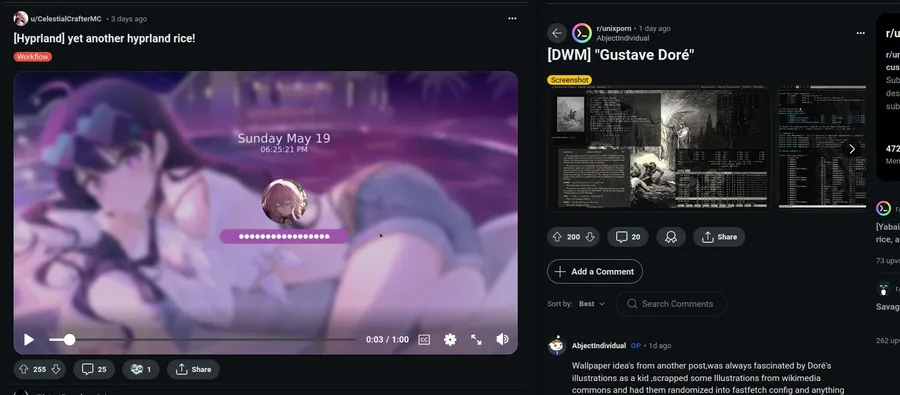Open awards on the hyprland post
The width and height of the screenshot is (900, 395).
pos(141,369)
